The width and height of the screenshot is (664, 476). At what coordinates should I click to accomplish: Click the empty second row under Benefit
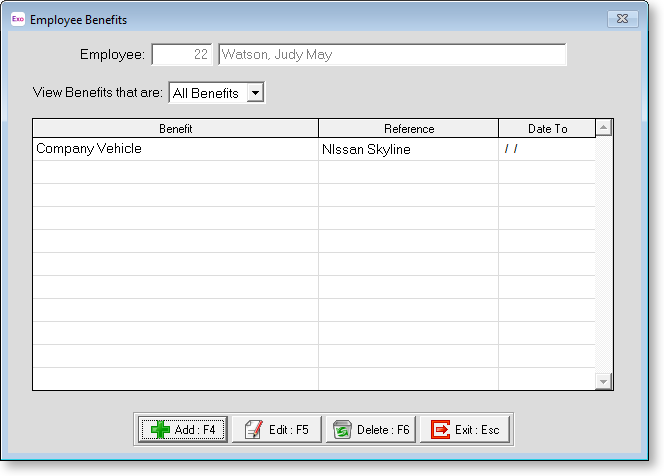(175, 172)
